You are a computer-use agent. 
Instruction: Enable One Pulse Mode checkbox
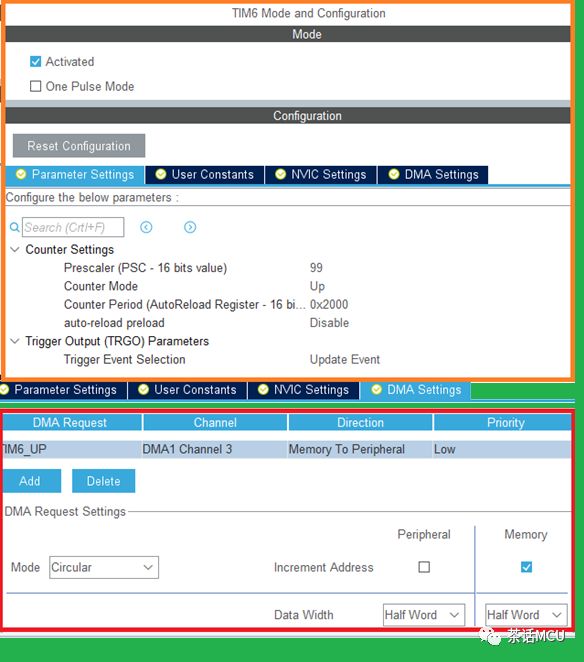point(35,86)
